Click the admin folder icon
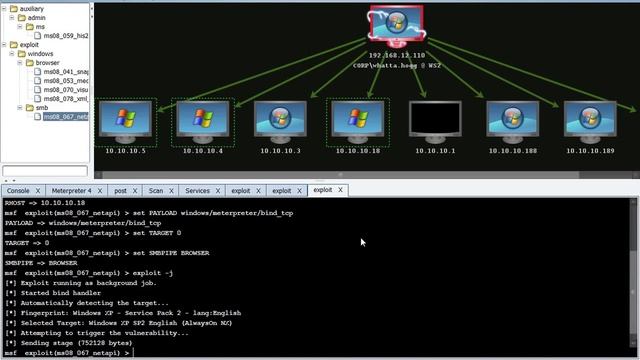Image resolution: width=640 pixels, height=360 pixels. click(x=22, y=18)
